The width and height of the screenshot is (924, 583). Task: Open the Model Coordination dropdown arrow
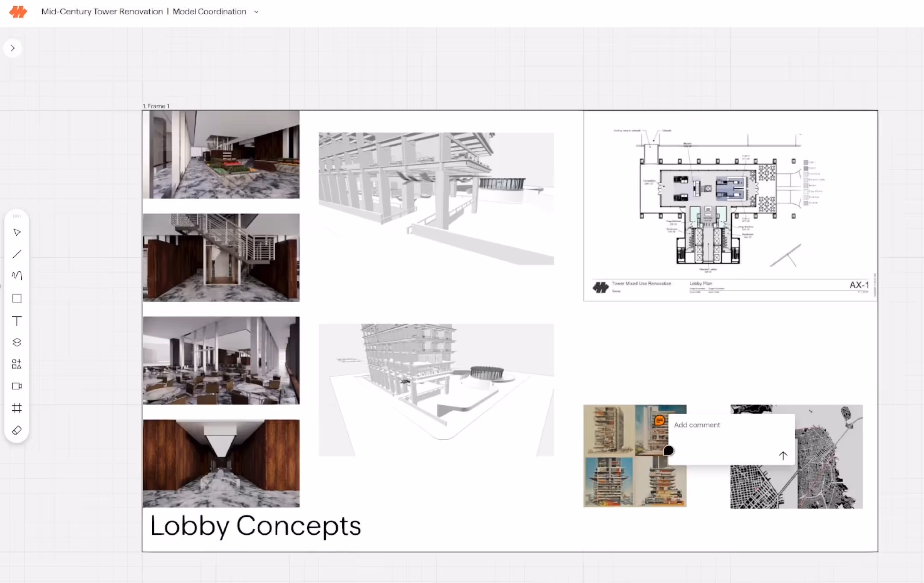pyautogui.click(x=256, y=12)
